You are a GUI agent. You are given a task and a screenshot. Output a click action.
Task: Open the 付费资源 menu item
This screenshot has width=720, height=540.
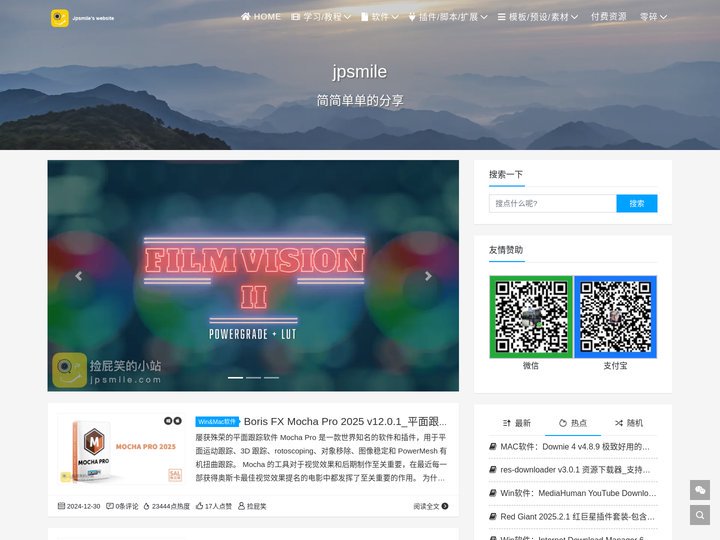608,17
